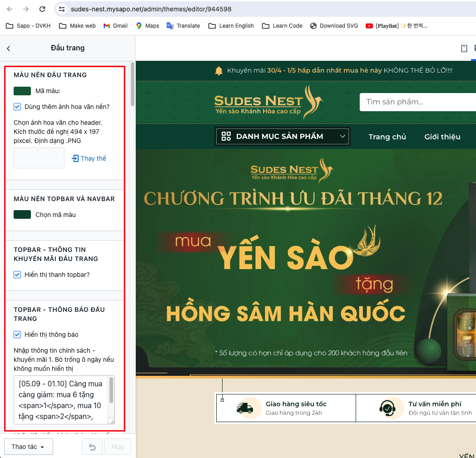Click the MÀU NỀN TOPBAR VÀ NAVBAR heading
476x458 pixels.
(x=64, y=199)
